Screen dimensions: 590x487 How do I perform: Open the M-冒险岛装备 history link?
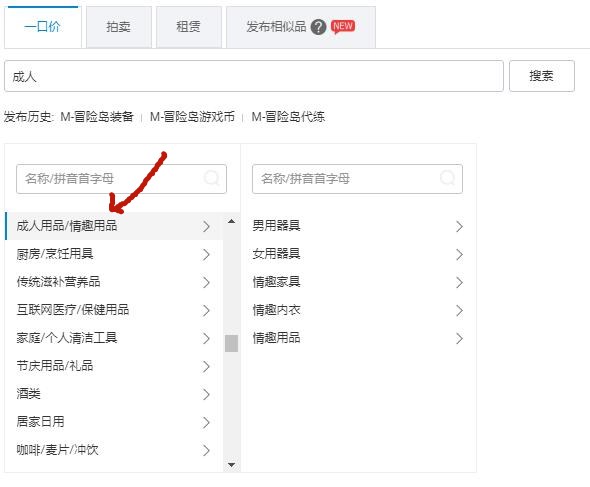tap(97, 117)
